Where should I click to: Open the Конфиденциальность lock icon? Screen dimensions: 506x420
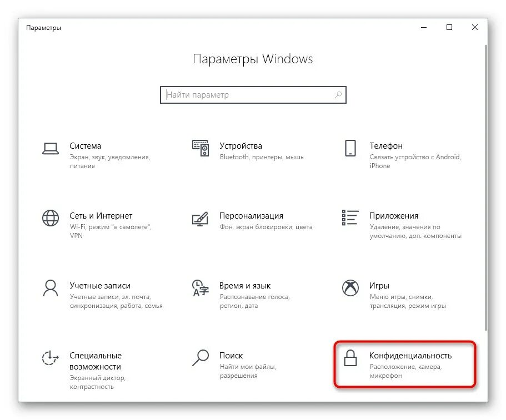coord(350,358)
